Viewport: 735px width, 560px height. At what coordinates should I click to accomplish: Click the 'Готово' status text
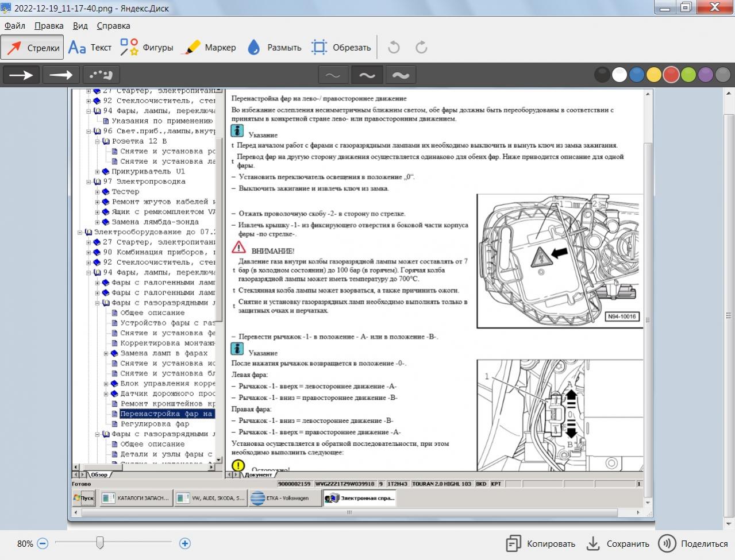click(x=82, y=484)
